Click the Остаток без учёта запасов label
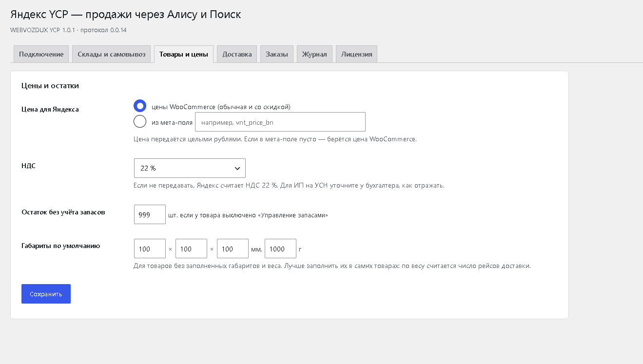 (63, 212)
